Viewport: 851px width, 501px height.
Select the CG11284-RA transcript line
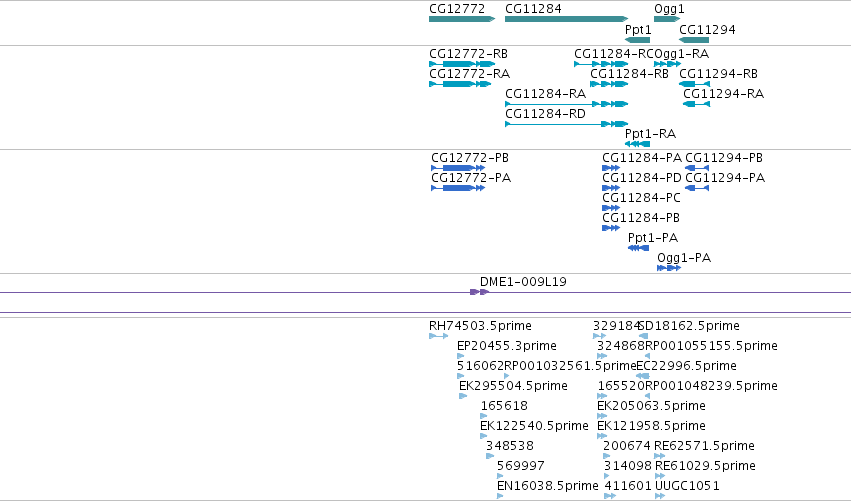(x=567, y=104)
